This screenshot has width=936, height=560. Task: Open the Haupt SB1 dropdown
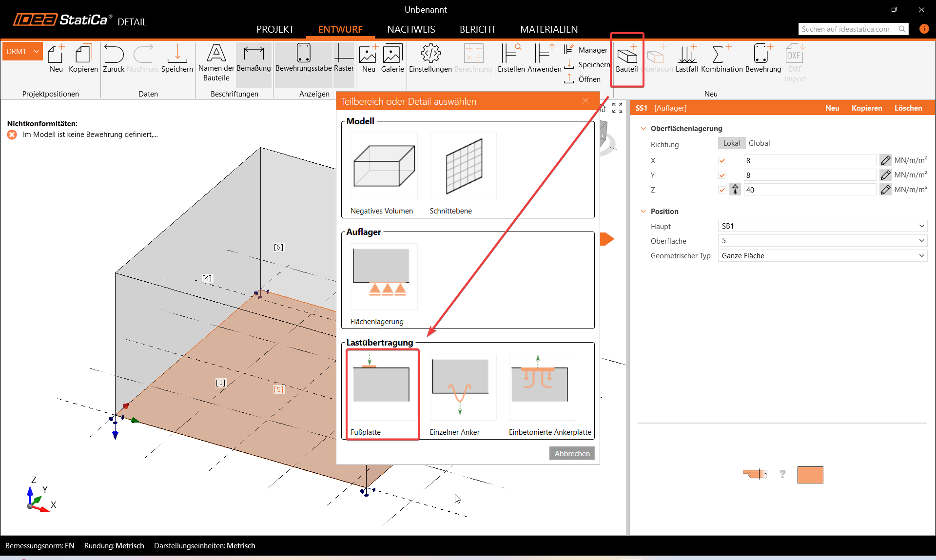(x=822, y=226)
